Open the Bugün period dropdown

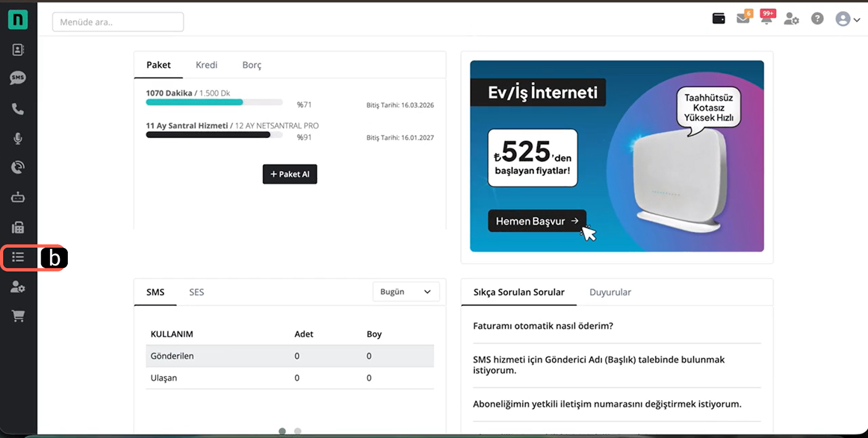pyautogui.click(x=405, y=292)
